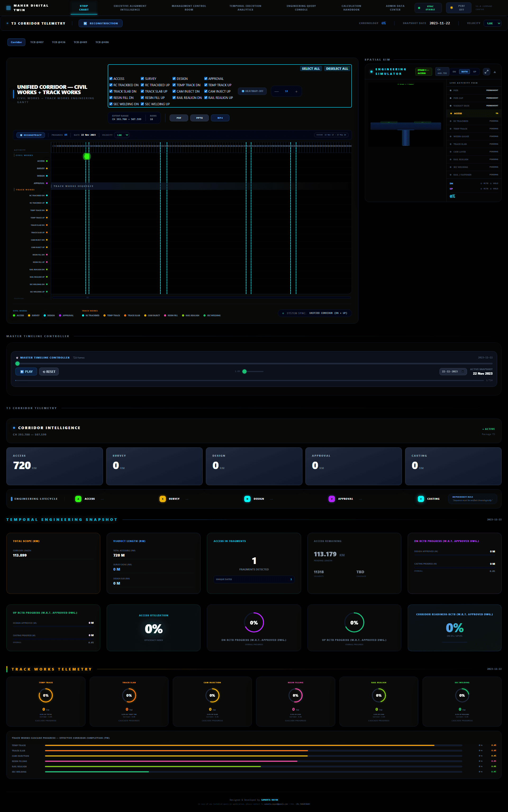Click the Sec Welding 0% ring gauge

pos(462,695)
